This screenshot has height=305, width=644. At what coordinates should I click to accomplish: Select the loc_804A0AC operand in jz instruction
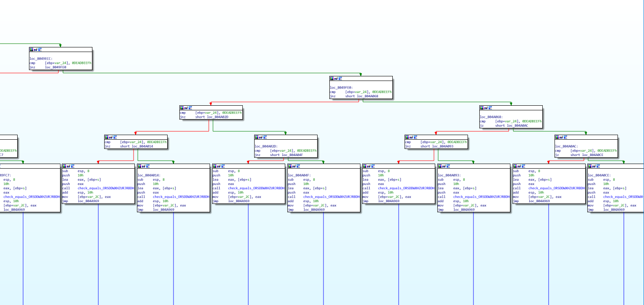[x=518, y=125]
